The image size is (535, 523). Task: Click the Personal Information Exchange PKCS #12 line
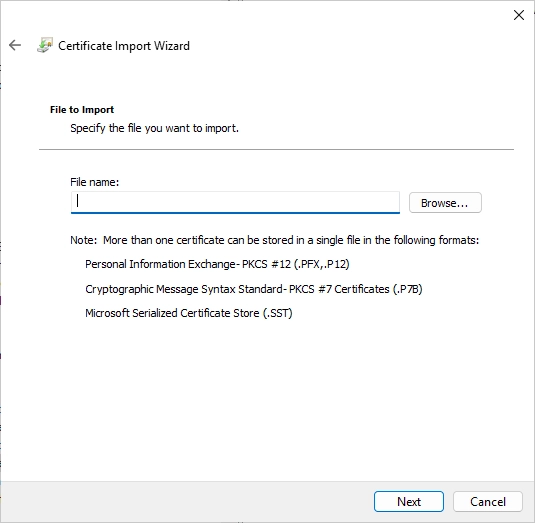(x=217, y=264)
